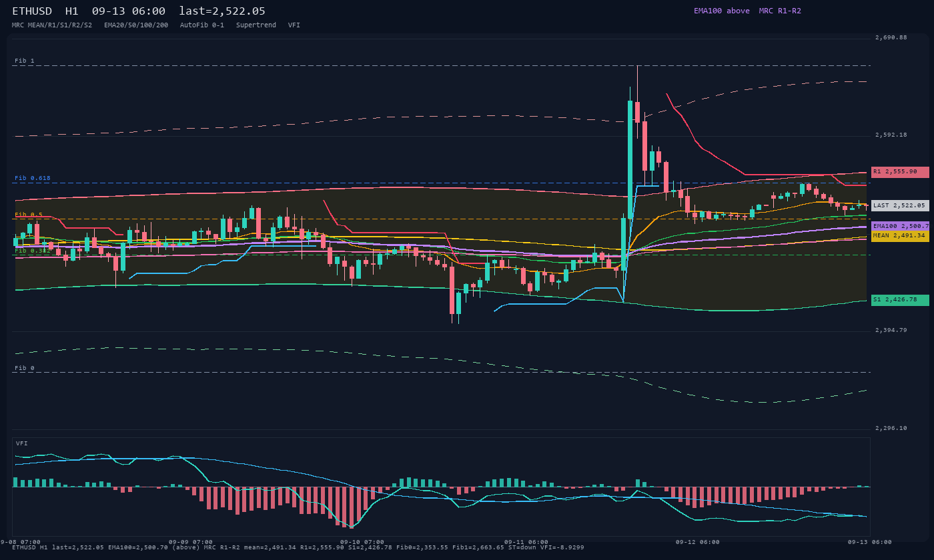
Task: Select the EMA20/50/100/200 legend entry
Action: 136,25
